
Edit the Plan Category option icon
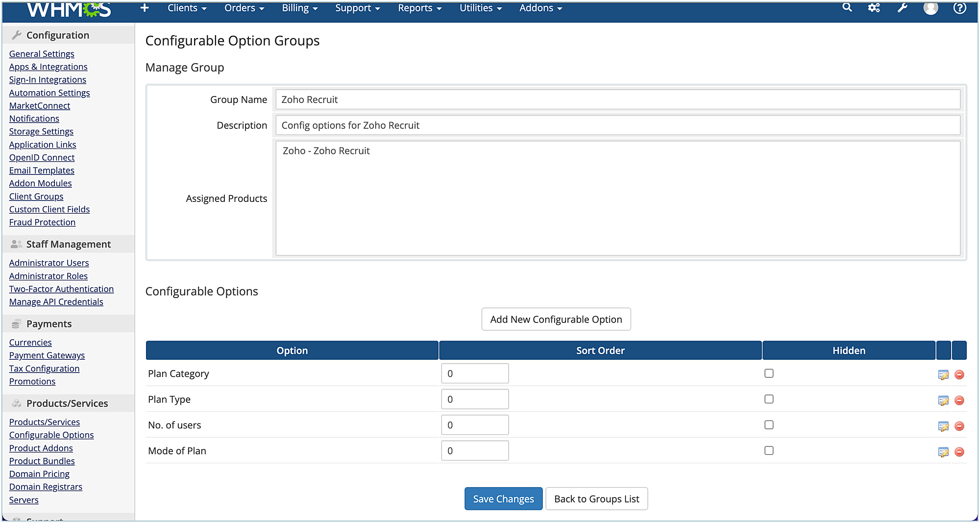point(943,375)
